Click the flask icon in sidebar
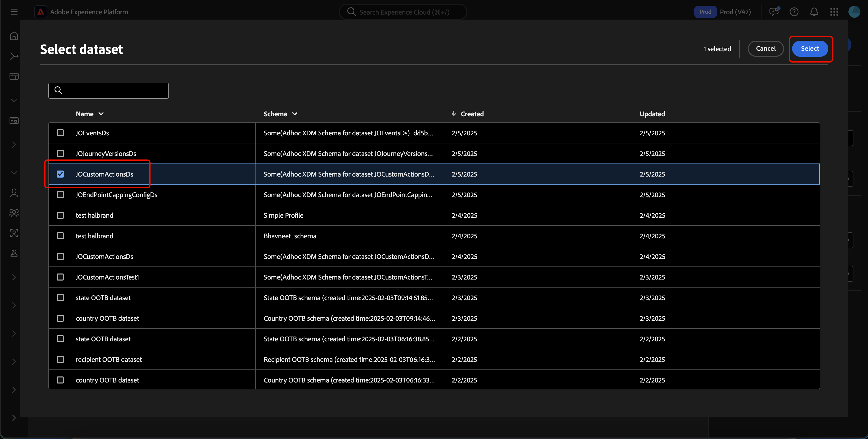This screenshot has width=868, height=439. tap(14, 253)
